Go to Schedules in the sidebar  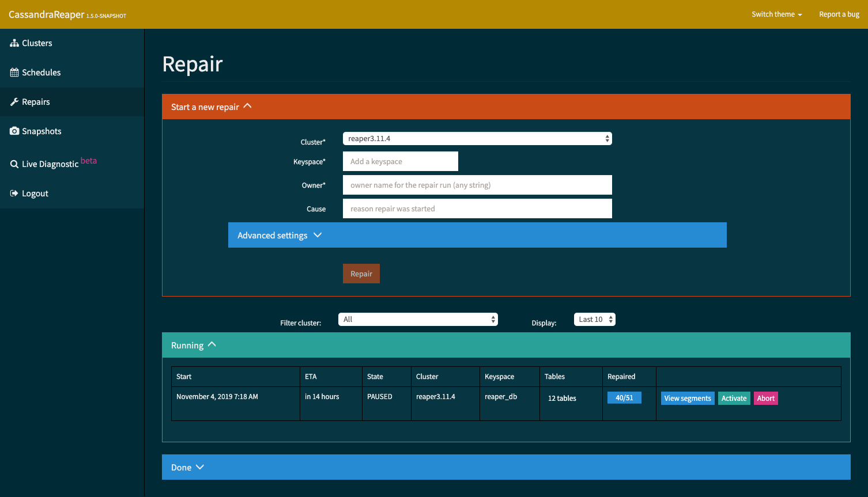pos(72,73)
